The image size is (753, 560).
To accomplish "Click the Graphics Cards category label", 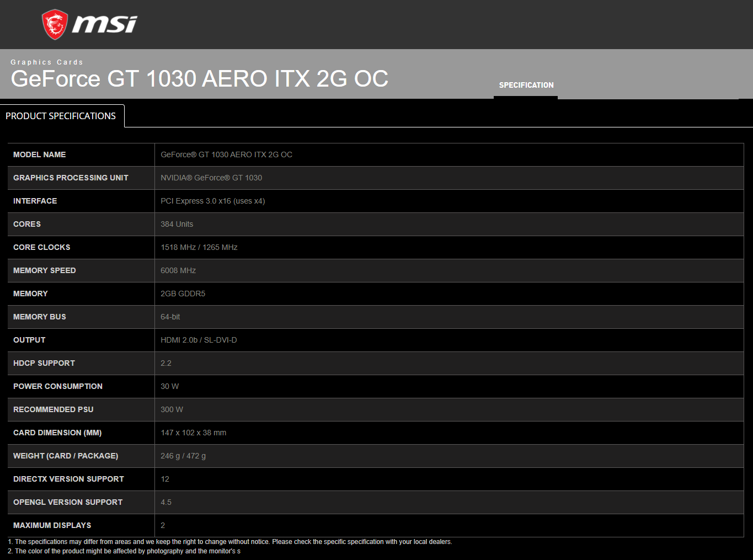I will [47, 62].
